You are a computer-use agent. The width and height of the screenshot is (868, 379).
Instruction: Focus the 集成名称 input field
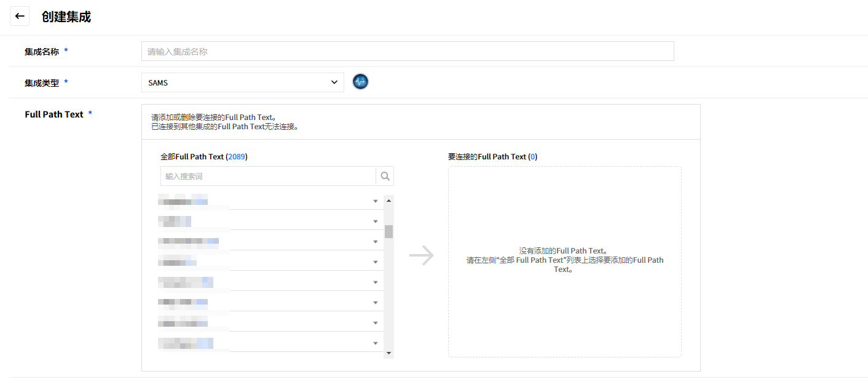(407, 52)
